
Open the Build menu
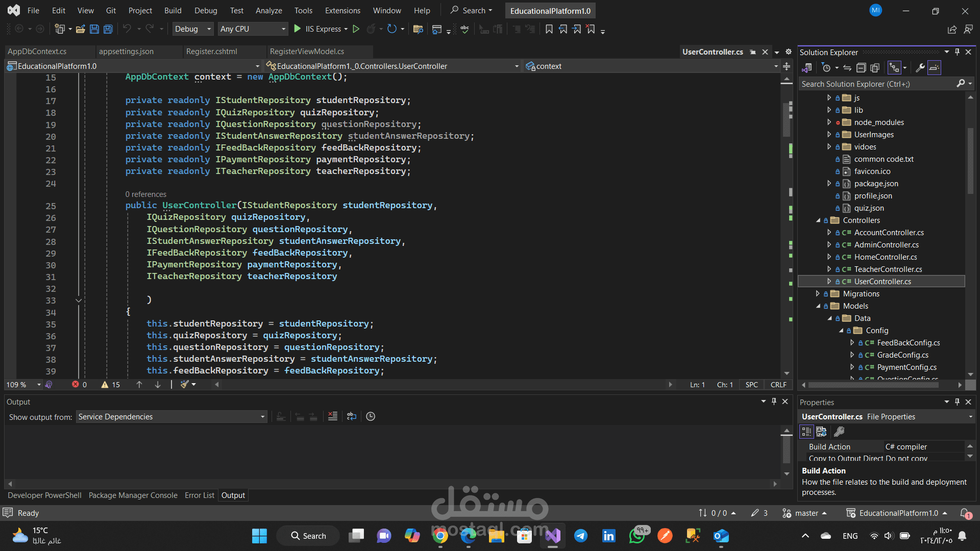coord(173,10)
